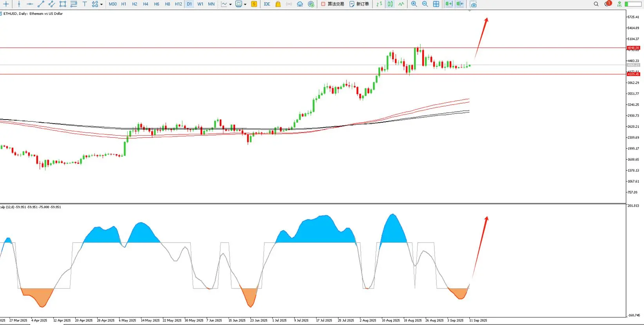The width and height of the screenshot is (644, 325).
Task: Switch chart to H6 timeframe
Action: (157, 4)
